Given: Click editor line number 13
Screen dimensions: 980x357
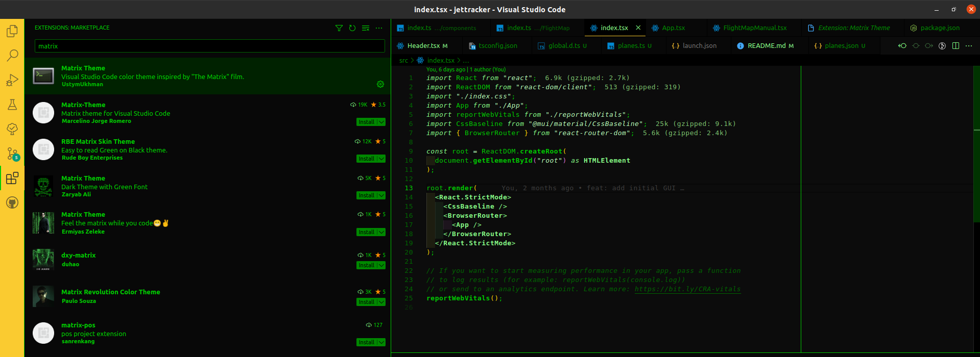Looking at the screenshot, I should tap(409, 188).
